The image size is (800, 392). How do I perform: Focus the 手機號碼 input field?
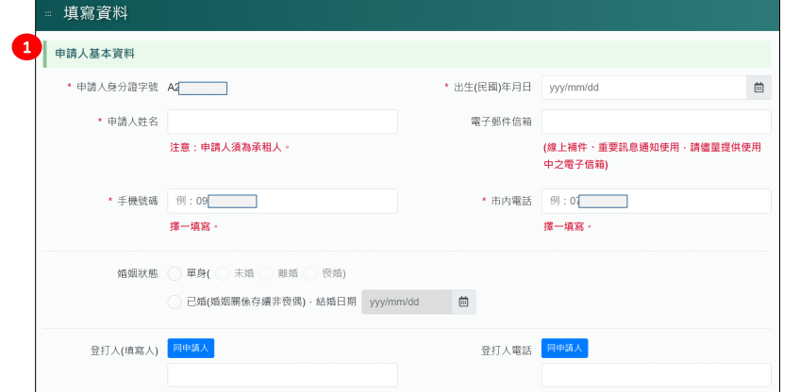[x=282, y=201]
